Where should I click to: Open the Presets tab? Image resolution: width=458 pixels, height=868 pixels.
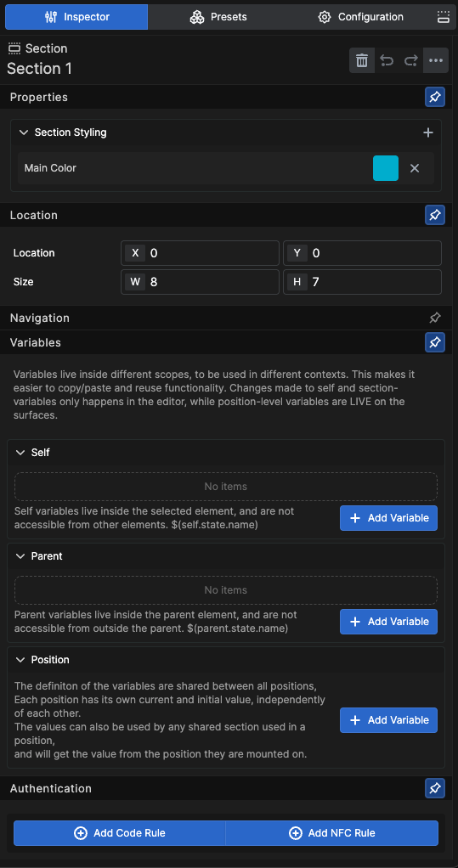tap(218, 17)
